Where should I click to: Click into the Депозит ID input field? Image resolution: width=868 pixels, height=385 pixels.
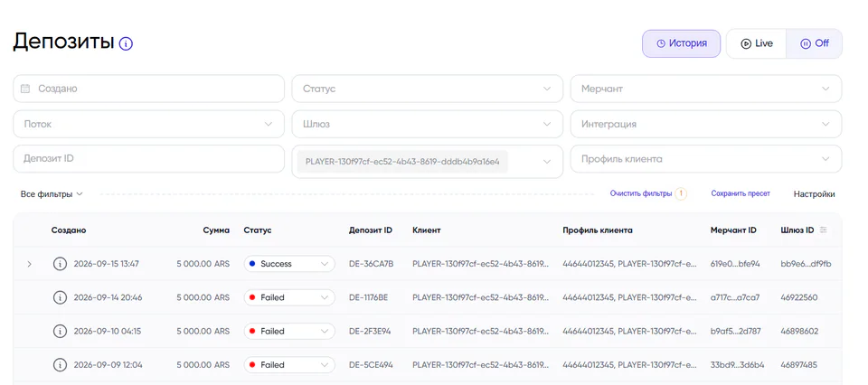[148, 159]
